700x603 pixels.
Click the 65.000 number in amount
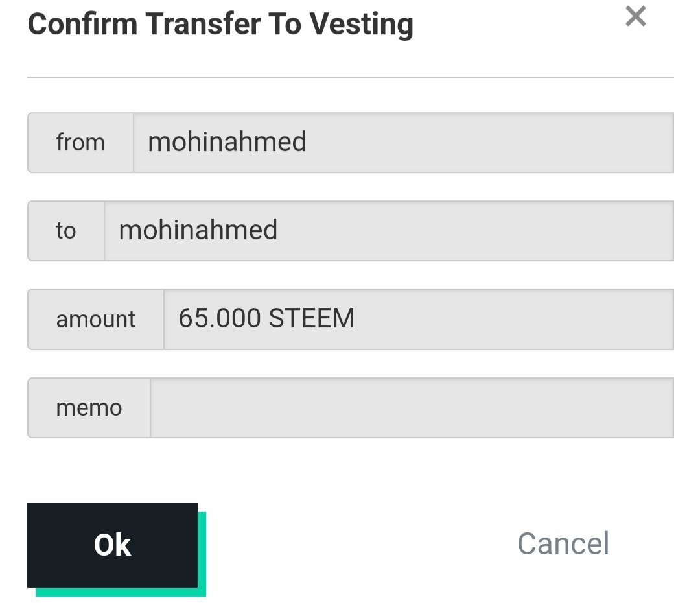tap(219, 318)
